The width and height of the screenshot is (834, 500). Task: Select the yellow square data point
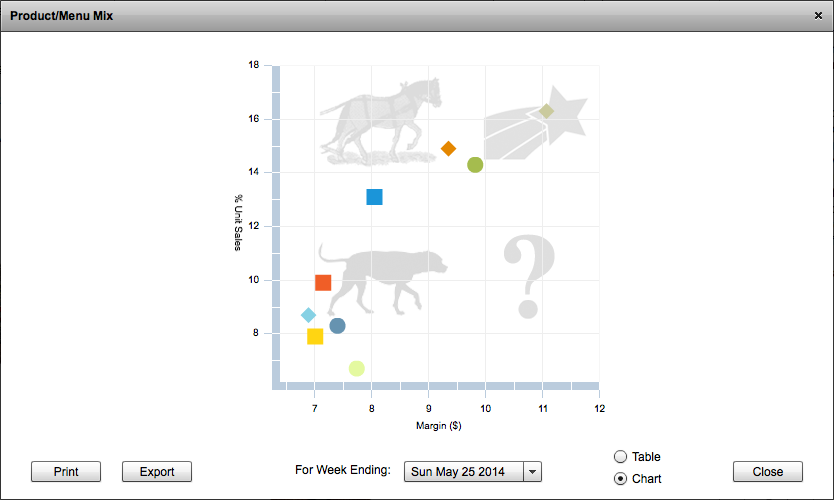[x=315, y=337]
